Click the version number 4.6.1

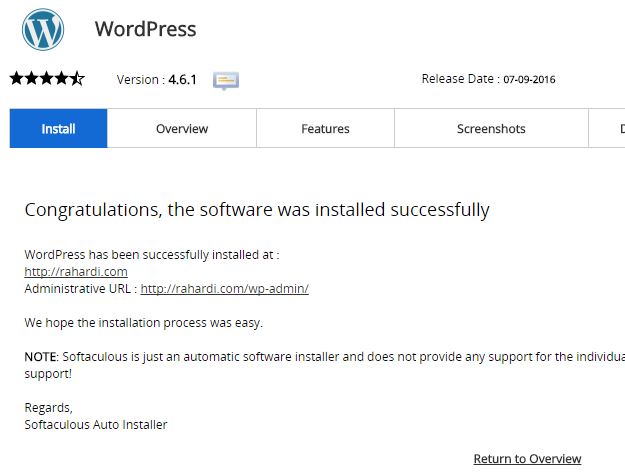[183, 80]
